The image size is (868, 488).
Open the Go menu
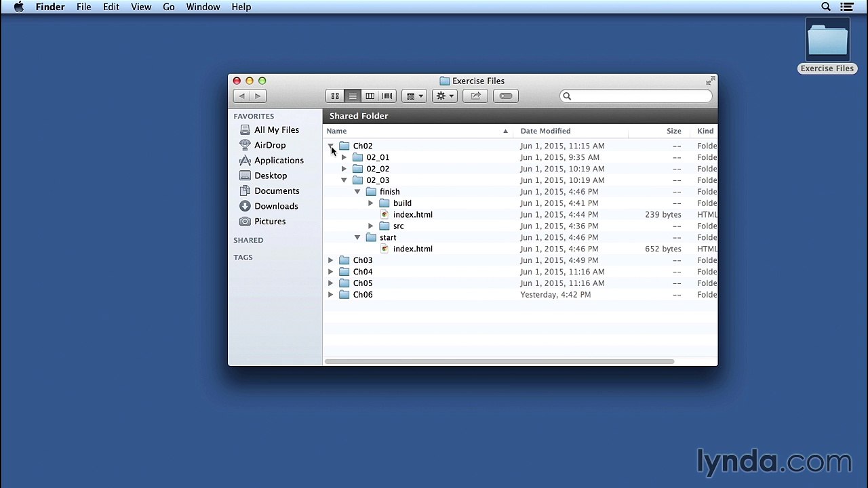coord(168,7)
